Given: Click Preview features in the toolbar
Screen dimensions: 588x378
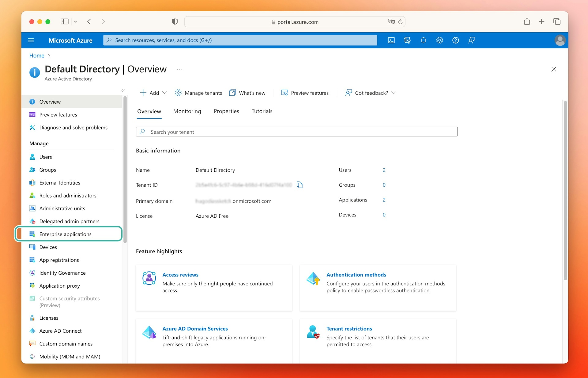Looking at the screenshot, I should (305, 93).
